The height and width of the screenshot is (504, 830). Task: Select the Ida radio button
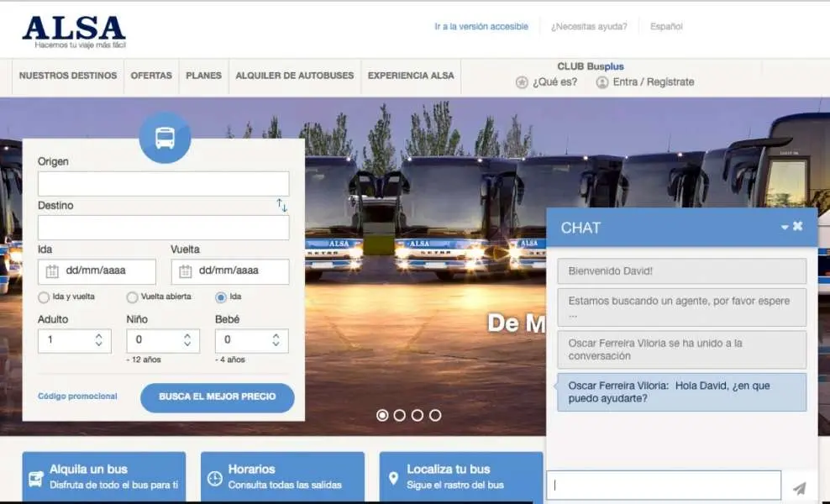[221, 297]
